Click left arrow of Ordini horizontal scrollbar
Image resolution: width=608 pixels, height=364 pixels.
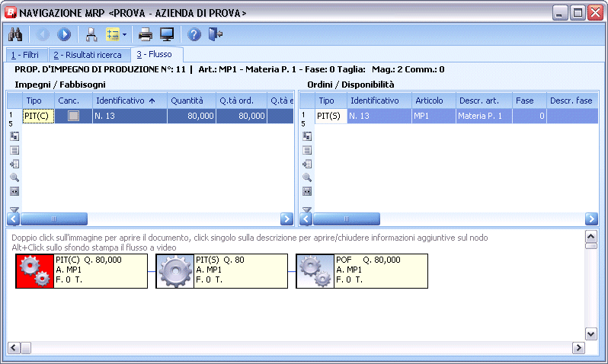[x=306, y=219]
